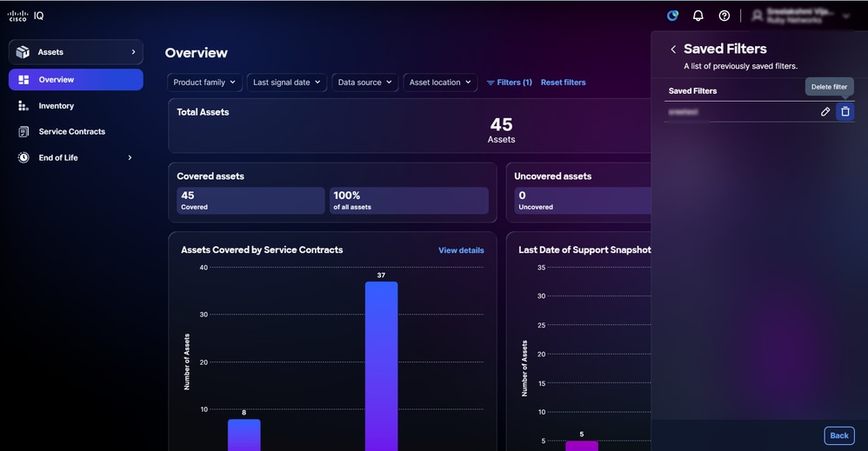
Task: Click the Saved Filters column header
Action: click(692, 90)
